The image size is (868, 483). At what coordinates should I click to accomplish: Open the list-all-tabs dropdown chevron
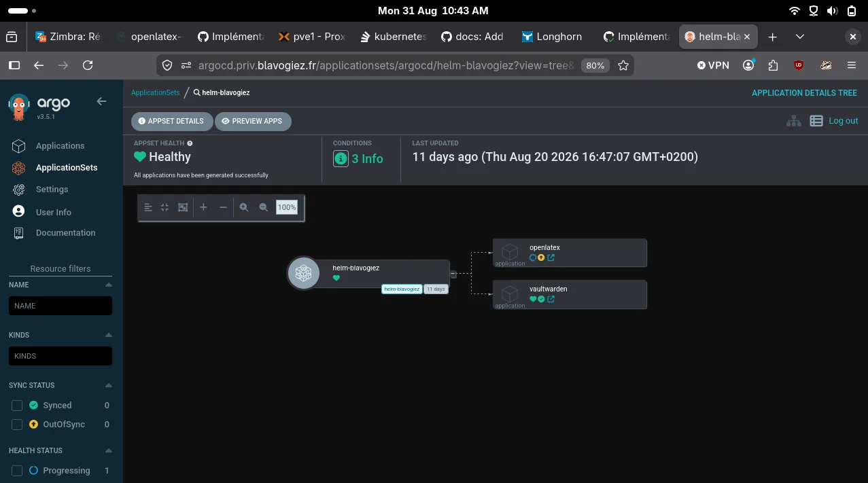(800, 37)
